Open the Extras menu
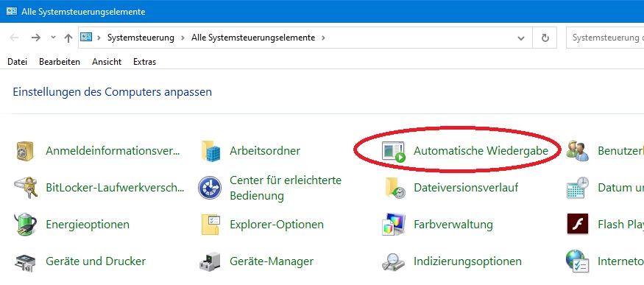 (144, 62)
